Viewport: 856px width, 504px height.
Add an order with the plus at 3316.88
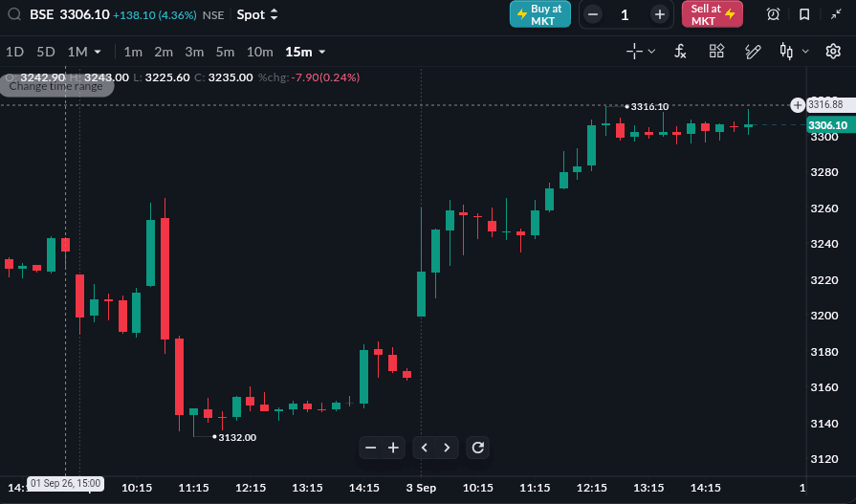(798, 105)
